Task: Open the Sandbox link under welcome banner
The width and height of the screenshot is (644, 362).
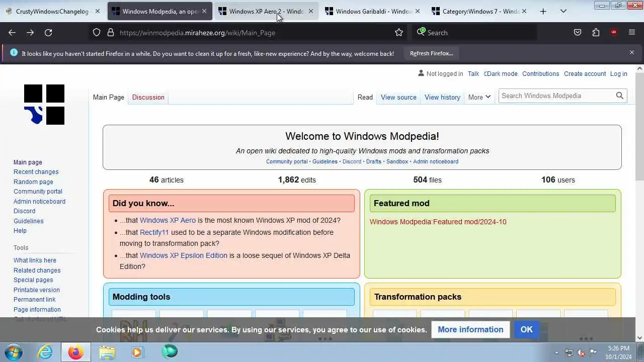Action: point(397,161)
